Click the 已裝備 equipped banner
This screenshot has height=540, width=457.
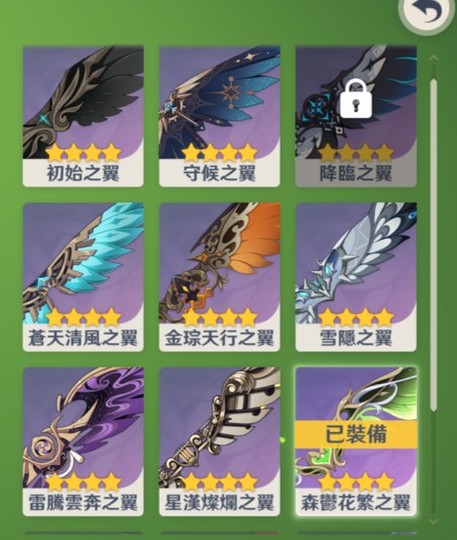coord(356,434)
